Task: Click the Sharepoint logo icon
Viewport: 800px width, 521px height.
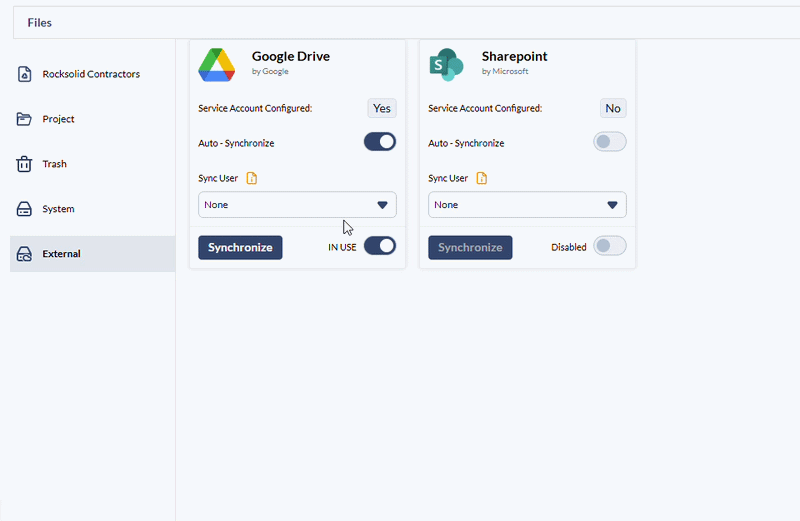Action: (x=446, y=64)
